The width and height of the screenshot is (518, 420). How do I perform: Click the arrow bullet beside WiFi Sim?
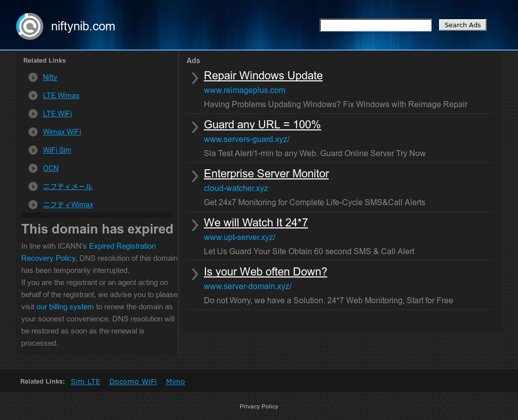pyautogui.click(x=33, y=150)
